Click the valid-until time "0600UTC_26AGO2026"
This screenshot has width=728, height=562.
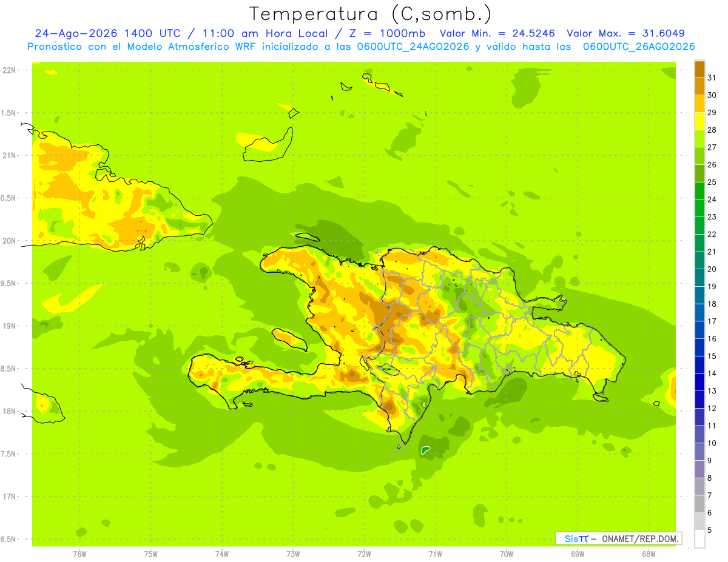coord(639,47)
